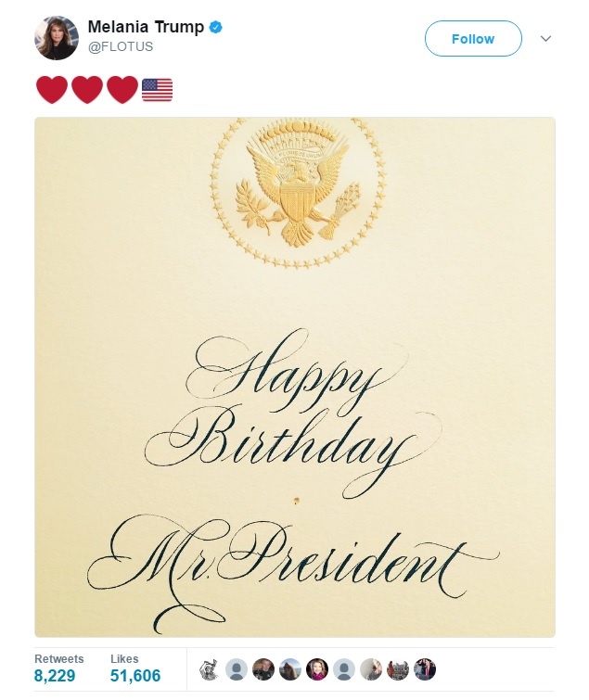
Task: Open the profile picture beside Melania Trump
Action: (57, 38)
